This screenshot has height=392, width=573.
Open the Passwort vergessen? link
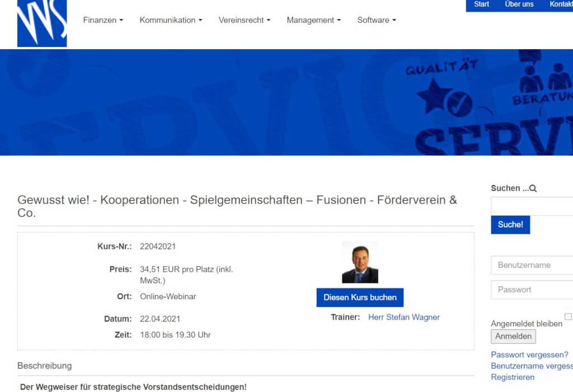[529, 355]
